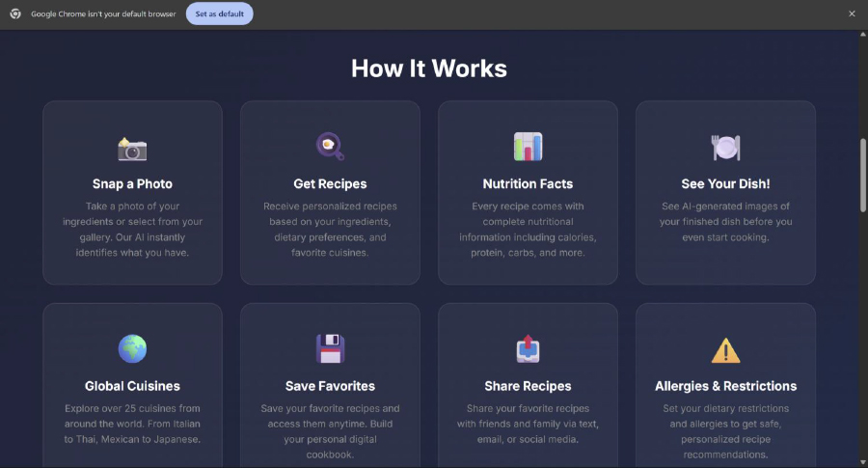Select the Snap a Photo card title
The image size is (868, 468).
[x=132, y=183]
